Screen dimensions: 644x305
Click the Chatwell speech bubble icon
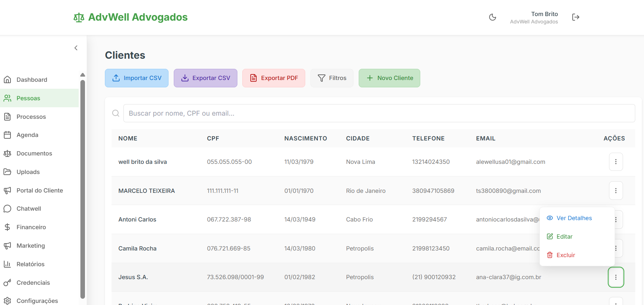coord(7,209)
